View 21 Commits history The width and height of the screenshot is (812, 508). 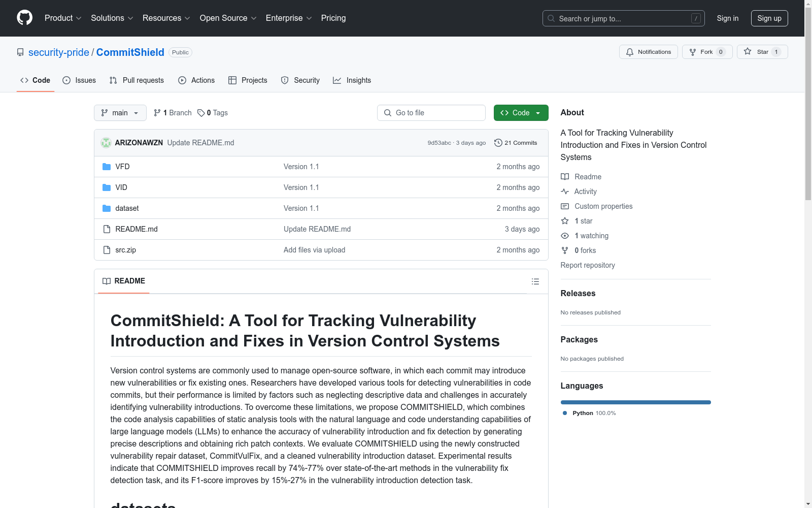(x=516, y=143)
